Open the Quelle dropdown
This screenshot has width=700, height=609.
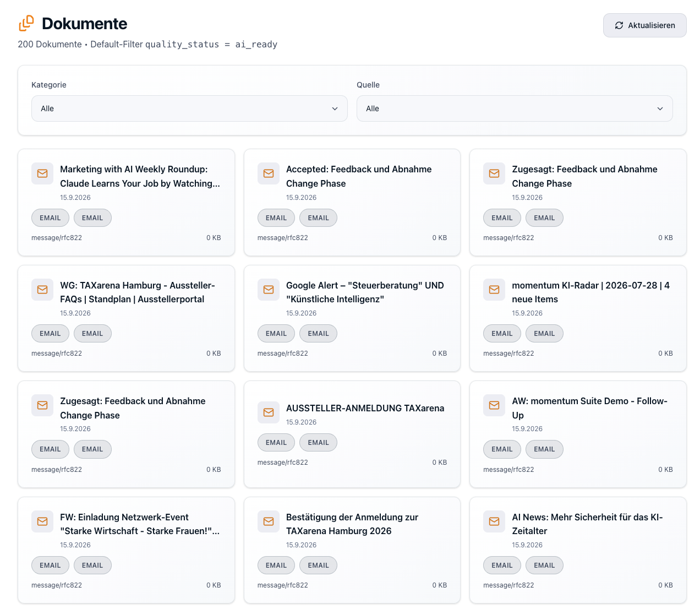[515, 108]
